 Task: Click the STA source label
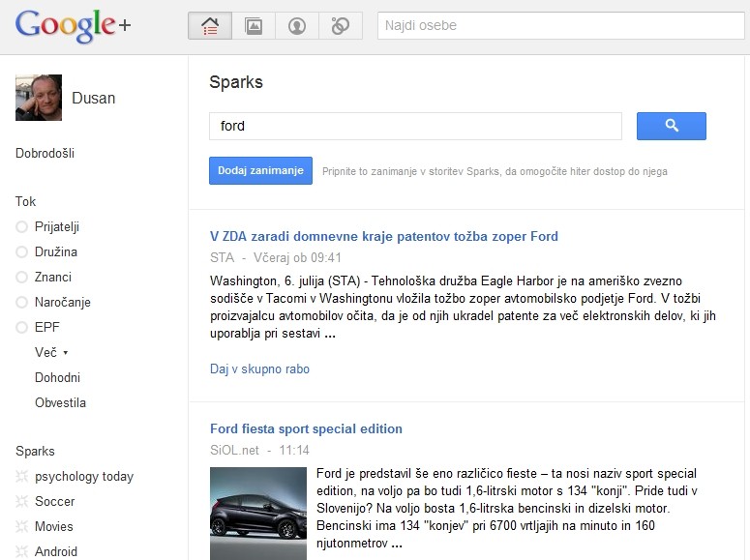(x=223, y=258)
